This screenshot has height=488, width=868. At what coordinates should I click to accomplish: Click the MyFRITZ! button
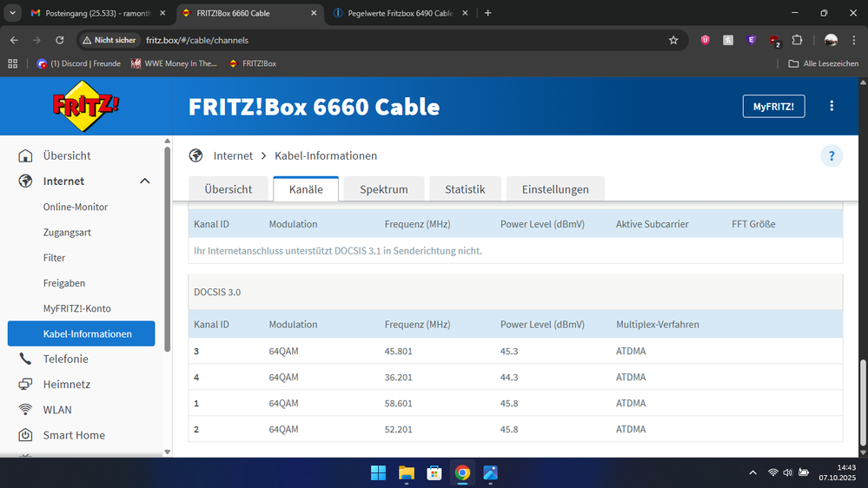coord(773,106)
